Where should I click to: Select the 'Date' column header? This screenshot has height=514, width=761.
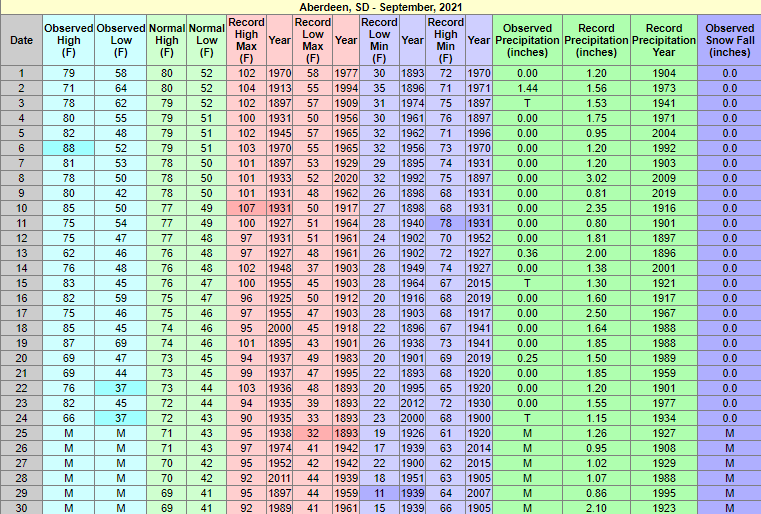21,40
